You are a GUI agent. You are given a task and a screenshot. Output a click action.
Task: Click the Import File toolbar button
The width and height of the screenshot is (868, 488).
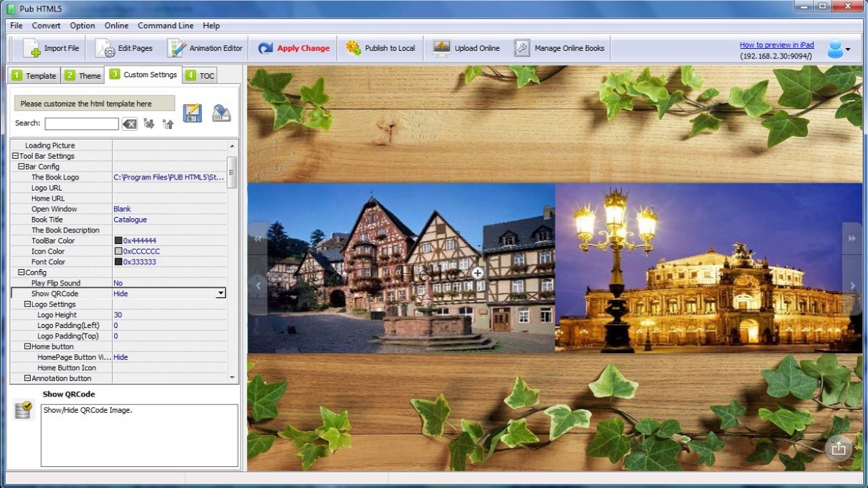(x=51, y=48)
